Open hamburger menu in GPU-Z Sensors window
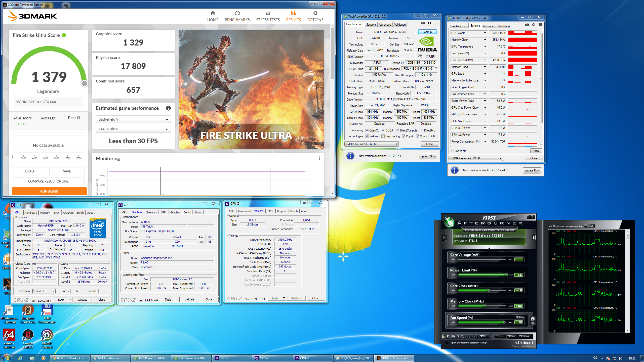The height and width of the screenshot is (362, 644). [540, 25]
